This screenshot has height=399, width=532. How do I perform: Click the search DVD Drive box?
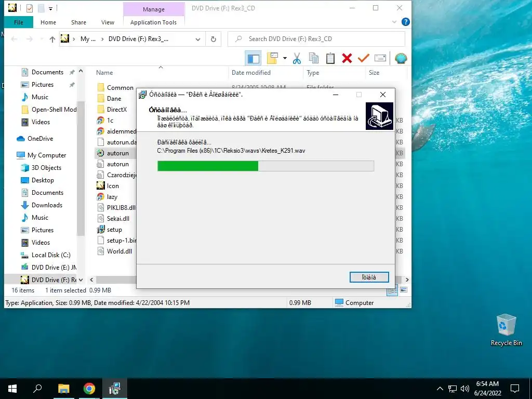coord(316,39)
